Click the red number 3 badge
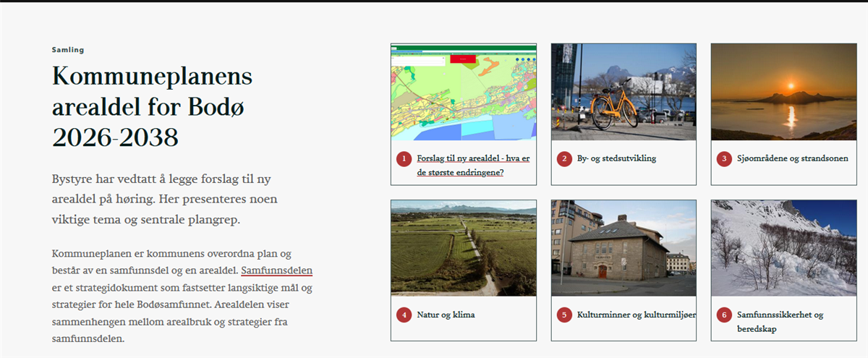The width and height of the screenshot is (868, 358). (724, 158)
